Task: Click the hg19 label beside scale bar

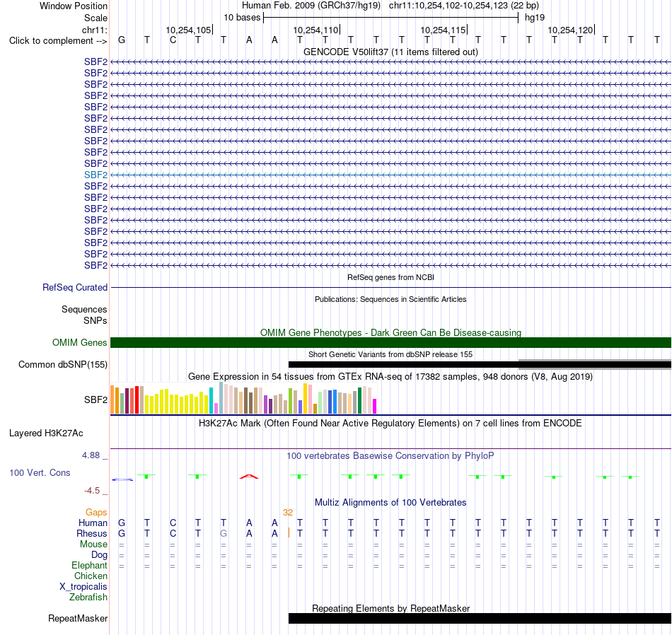Action: pyautogui.click(x=535, y=18)
